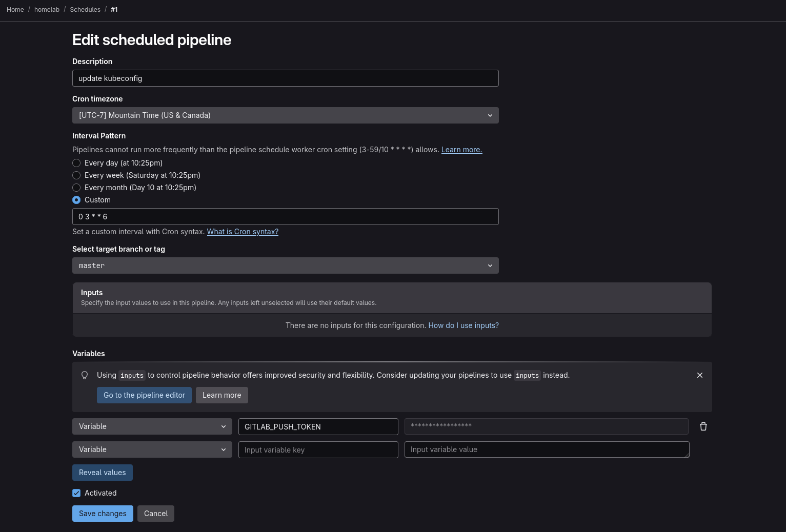This screenshot has width=786, height=532.
Task: Open Schedules from the breadcrumb
Action: (85, 9)
